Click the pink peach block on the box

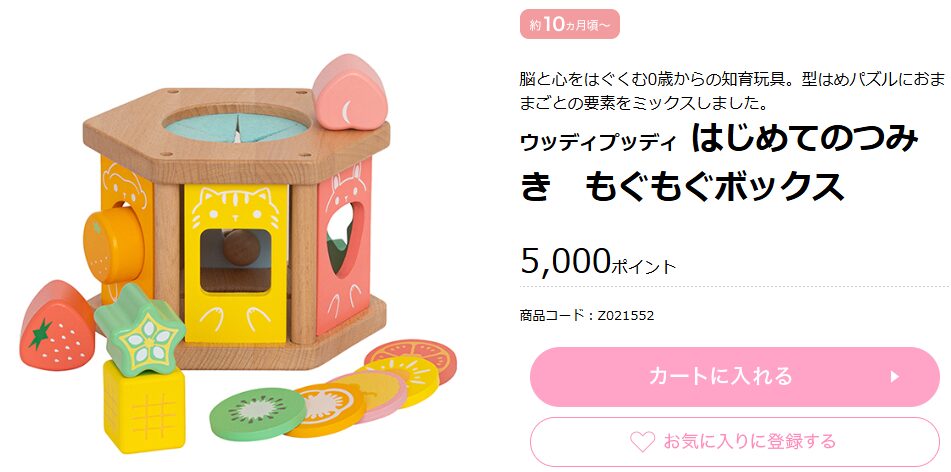pyautogui.click(x=350, y=93)
